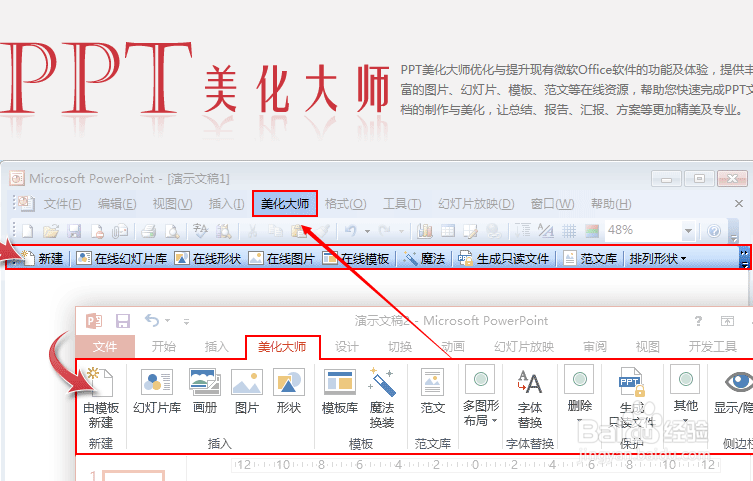The height and width of the screenshot is (481, 753).
Task: Click the 模板库 template library ribbon button
Action: pos(340,391)
